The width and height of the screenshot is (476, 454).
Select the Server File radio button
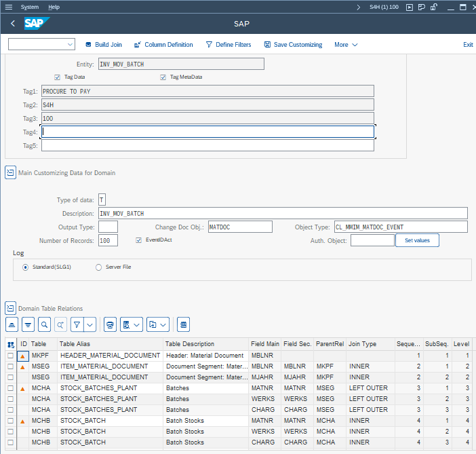click(99, 267)
